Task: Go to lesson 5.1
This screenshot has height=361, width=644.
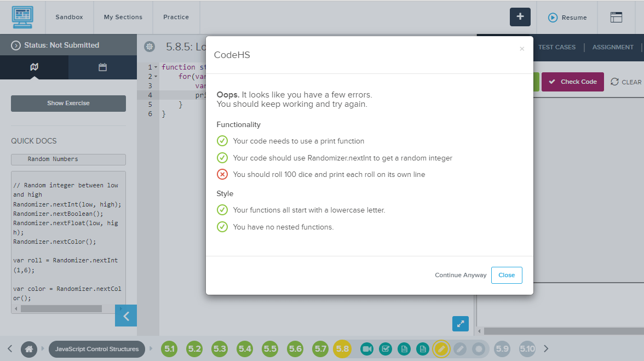Action: tap(169, 349)
